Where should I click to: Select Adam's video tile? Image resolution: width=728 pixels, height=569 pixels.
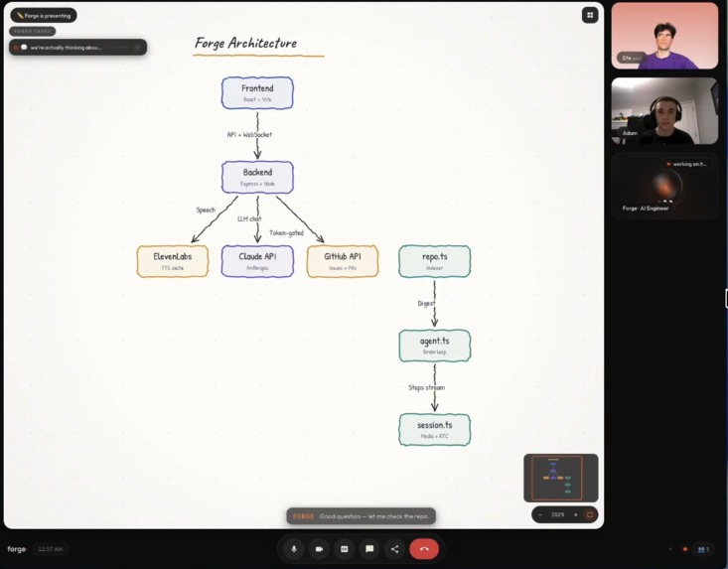click(x=664, y=111)
